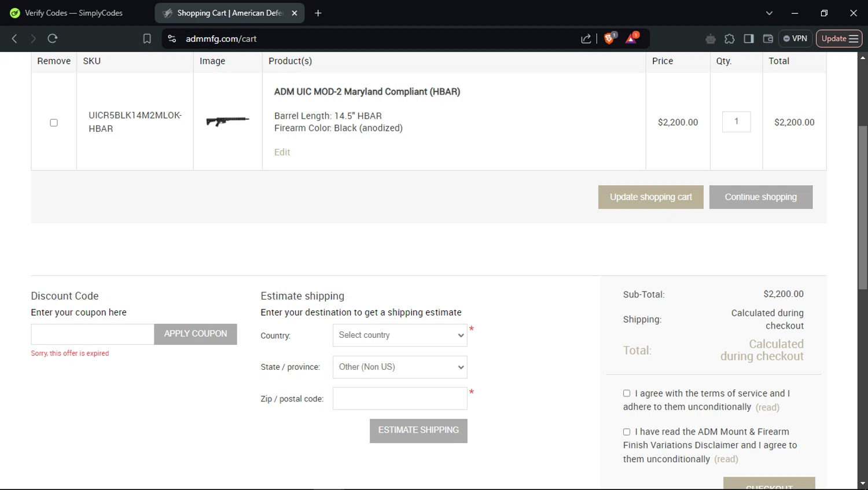
Task: Share this page using share icon
Action: click(586, 39)
